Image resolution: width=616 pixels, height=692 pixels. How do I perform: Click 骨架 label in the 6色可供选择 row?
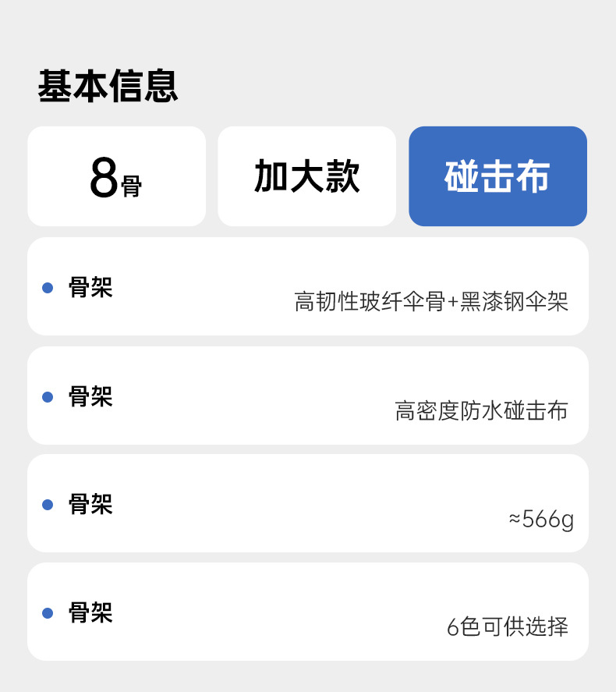(90, 613)
